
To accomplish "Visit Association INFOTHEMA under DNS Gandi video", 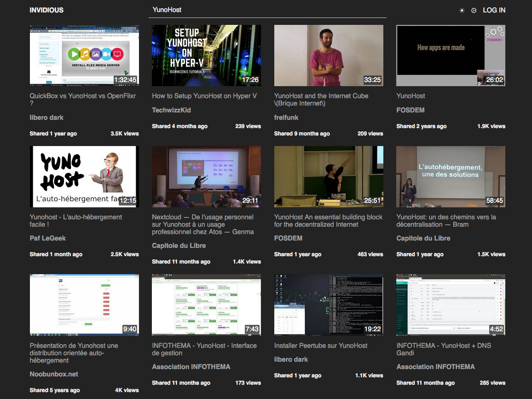I will [x=435, y=367].
